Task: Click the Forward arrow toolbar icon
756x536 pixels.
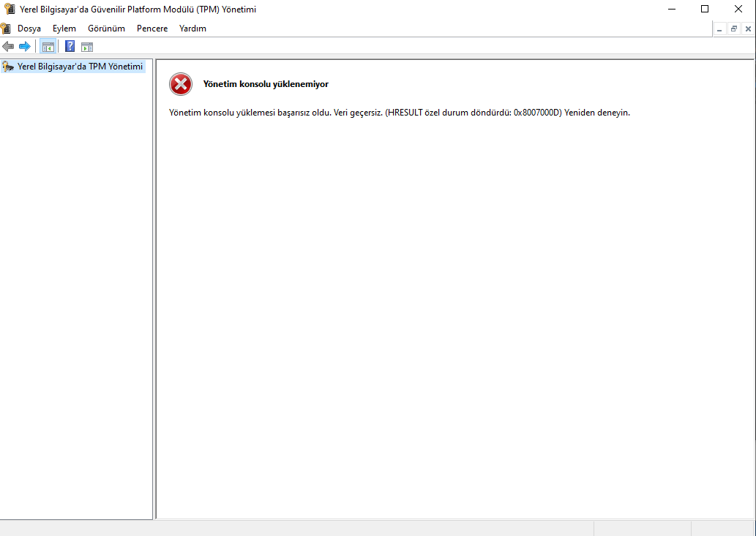Action: click(x=25, y=47)
